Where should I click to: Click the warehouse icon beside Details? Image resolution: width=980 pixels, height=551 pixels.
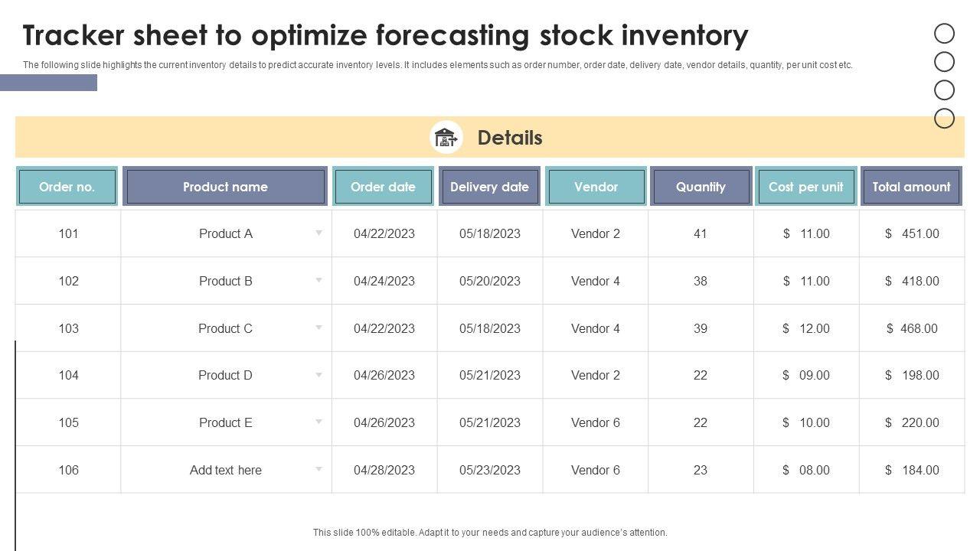(446, 138)
